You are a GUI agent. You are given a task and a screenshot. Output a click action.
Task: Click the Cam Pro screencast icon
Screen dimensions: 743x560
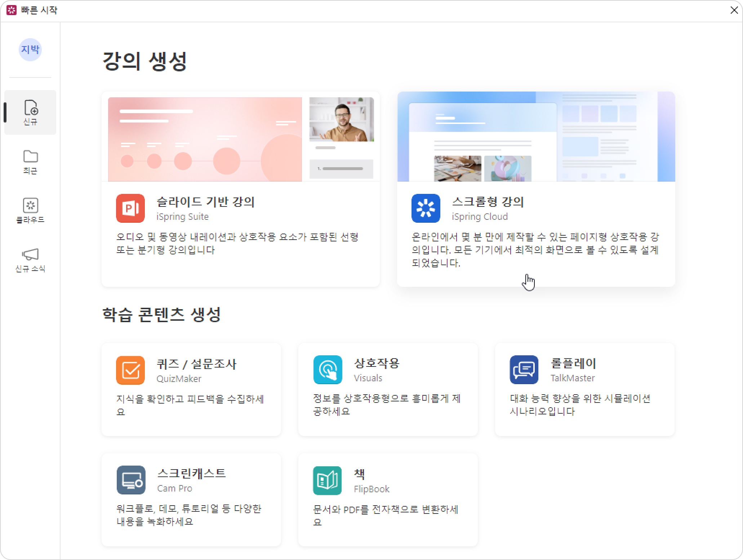pyautogui.click(x=131, y=480)
